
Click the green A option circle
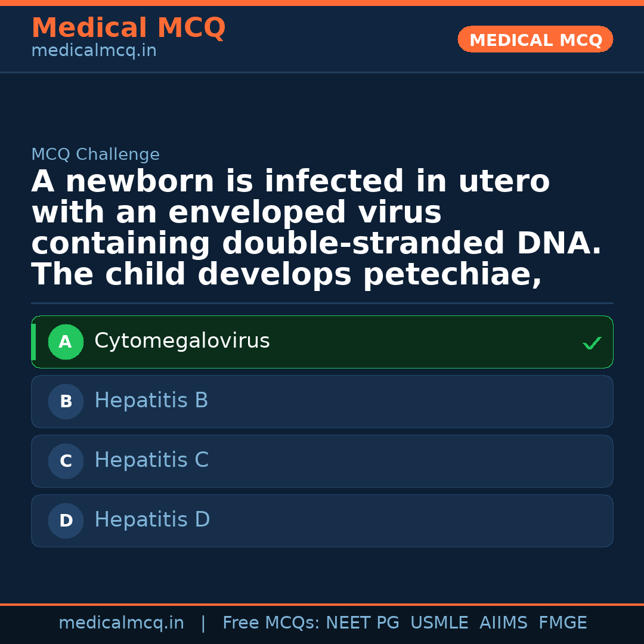coord(66,342)
